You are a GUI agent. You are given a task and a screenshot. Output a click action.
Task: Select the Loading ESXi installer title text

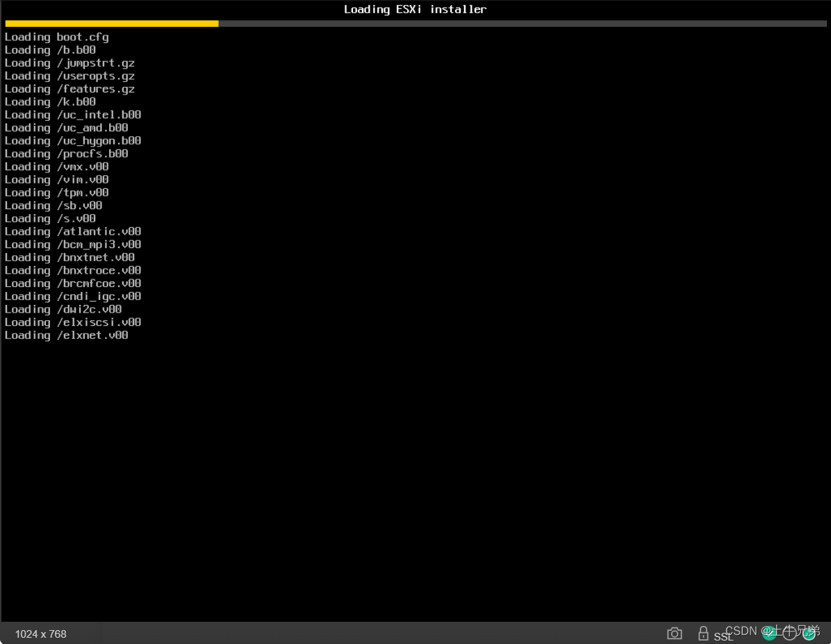coord(415,9)
